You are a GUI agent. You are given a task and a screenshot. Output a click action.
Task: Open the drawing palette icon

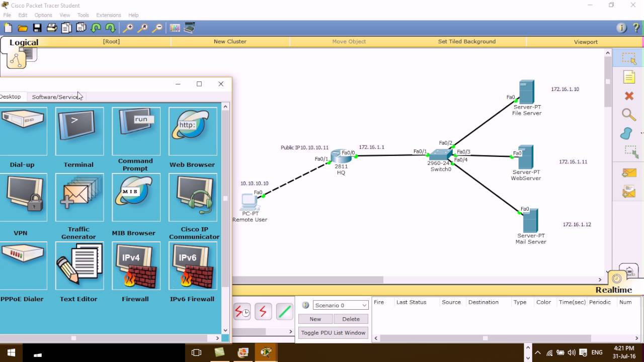(175, 28)
